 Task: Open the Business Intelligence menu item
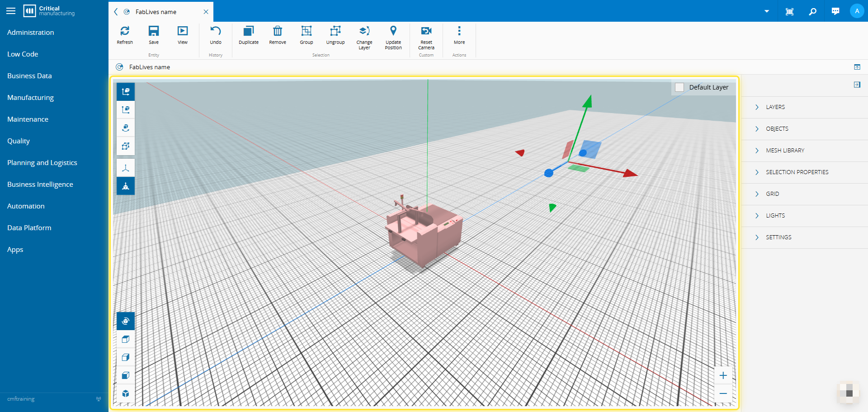40,185
